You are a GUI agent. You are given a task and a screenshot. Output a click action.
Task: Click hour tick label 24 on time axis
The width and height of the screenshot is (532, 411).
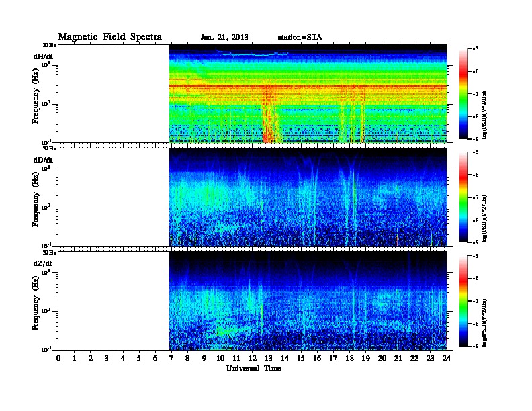[x=447, y=358]
